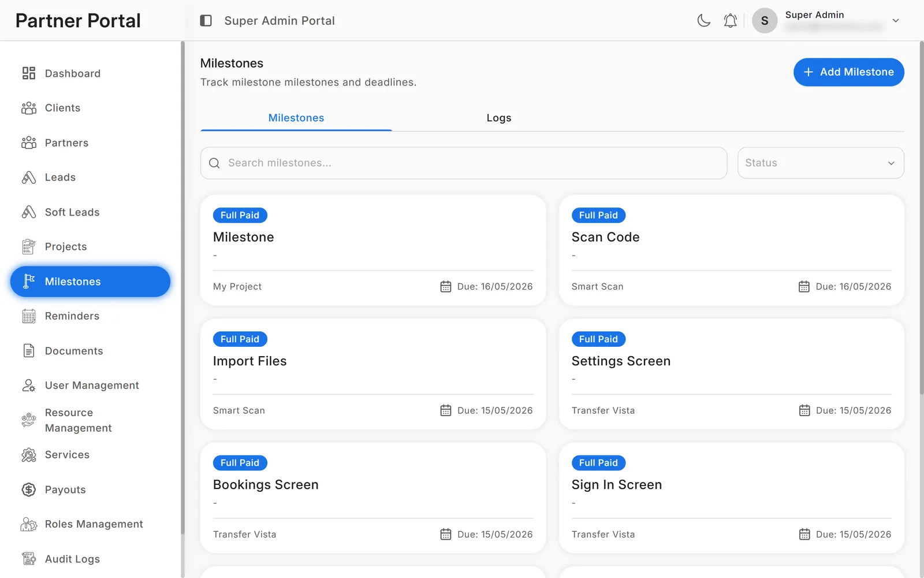Click the Audit Logs icon
Image resolution: width=924 pixels, height=578 pixels.
29,559
